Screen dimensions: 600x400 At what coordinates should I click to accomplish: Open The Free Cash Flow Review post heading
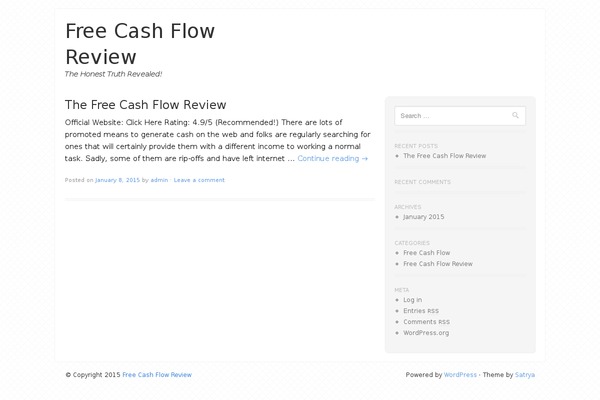click(x=145, y=104)
